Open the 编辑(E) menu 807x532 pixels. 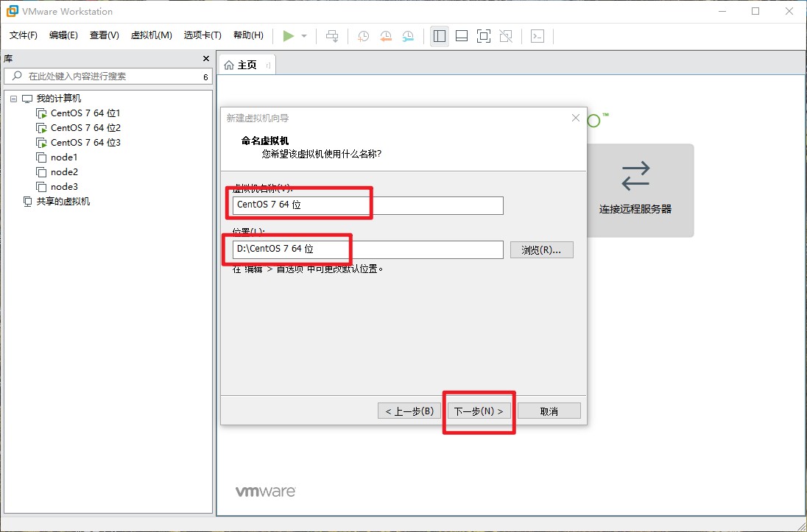[63, 35]
